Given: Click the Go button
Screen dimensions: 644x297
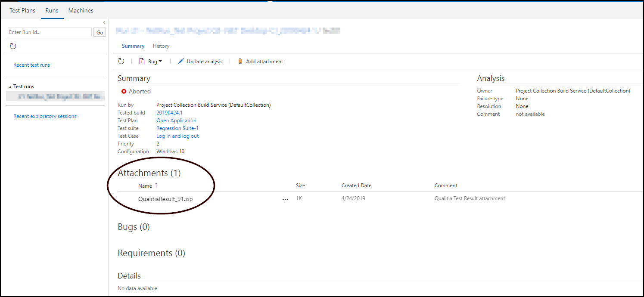Looking at the screenshot, I should coord(100,32).
